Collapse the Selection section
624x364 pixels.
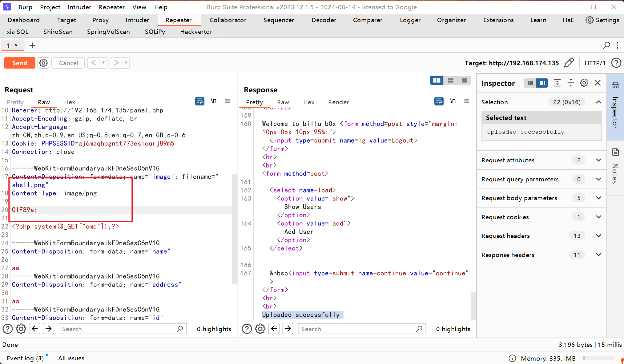point(598,102)
